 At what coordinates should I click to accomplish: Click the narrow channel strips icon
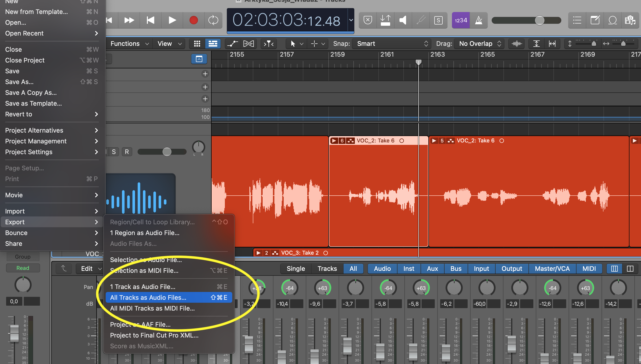click(615, 268)
